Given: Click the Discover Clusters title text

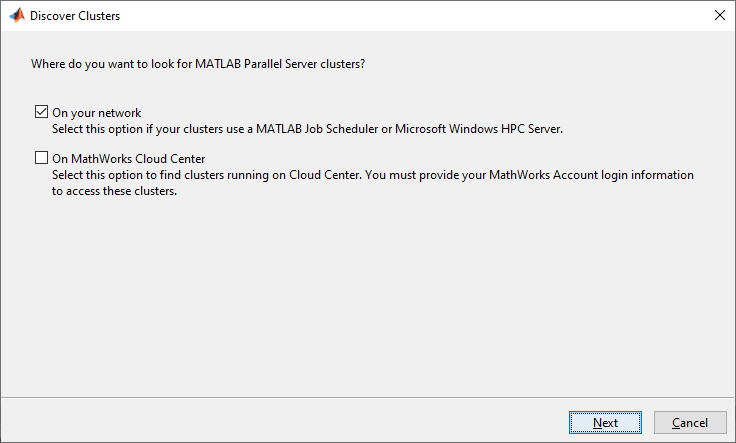Looking at the screenshot, I should pyautogui.click(x=76, y=16).
